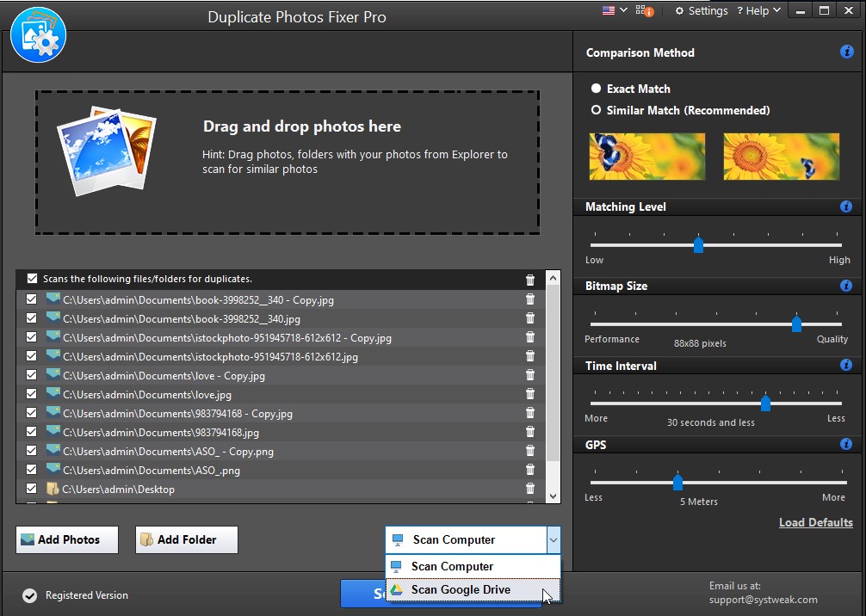This screenshot has height=616, width=866.
Task: Uncheck the book-3998252__340.jpg file checkbox
Action: tap(32, 318)
